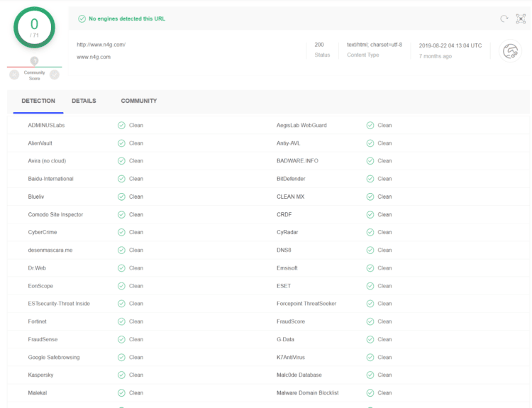Click the clean check icon for Baidu-International
The height and width of the screenshot is (408, 532).
click(121, 179)
